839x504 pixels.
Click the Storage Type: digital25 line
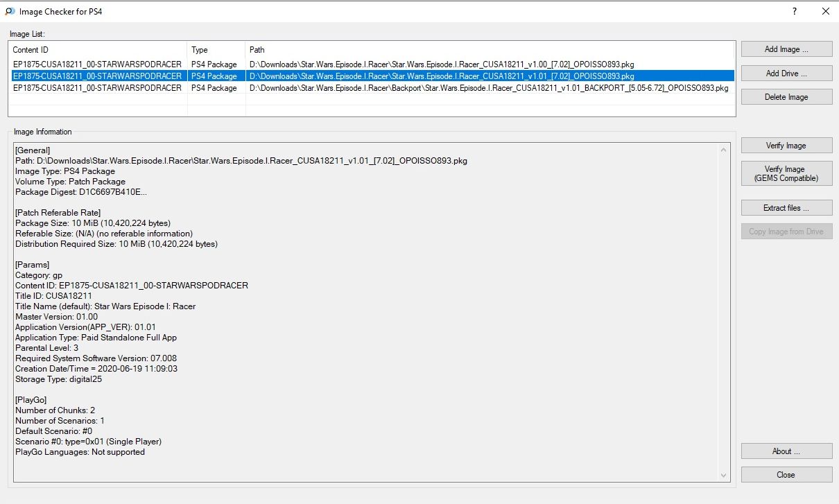59,379
